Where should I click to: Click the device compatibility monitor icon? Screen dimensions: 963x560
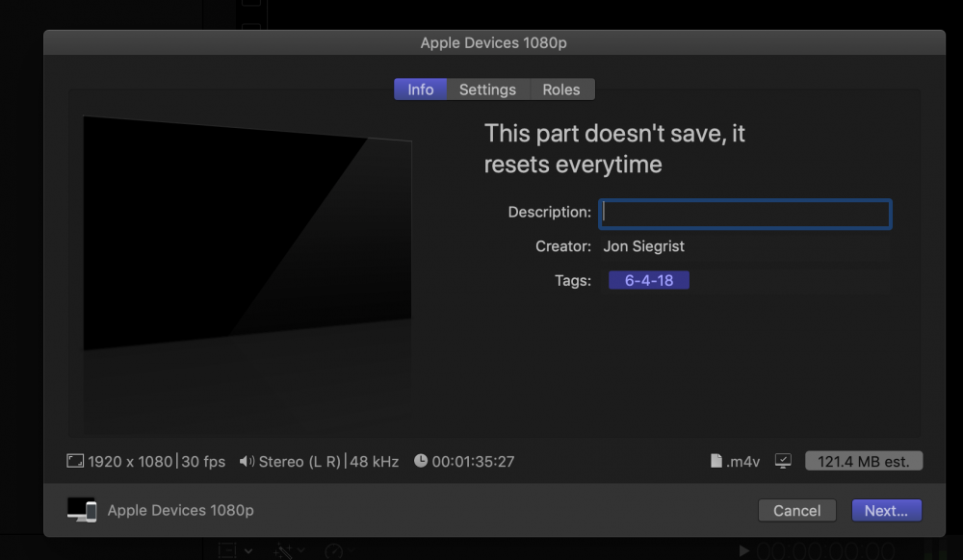click(783, 461)
